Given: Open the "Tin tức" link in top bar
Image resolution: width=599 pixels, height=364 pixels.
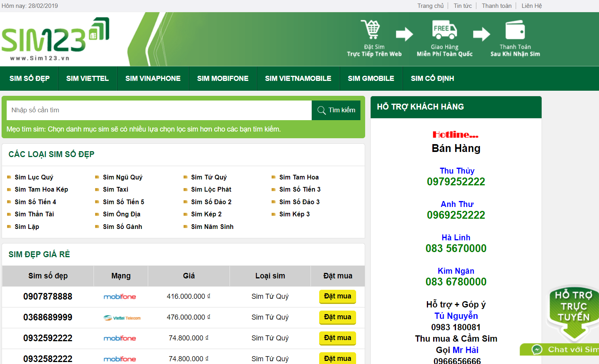Looking at the screenshot, I should [462, 5].
